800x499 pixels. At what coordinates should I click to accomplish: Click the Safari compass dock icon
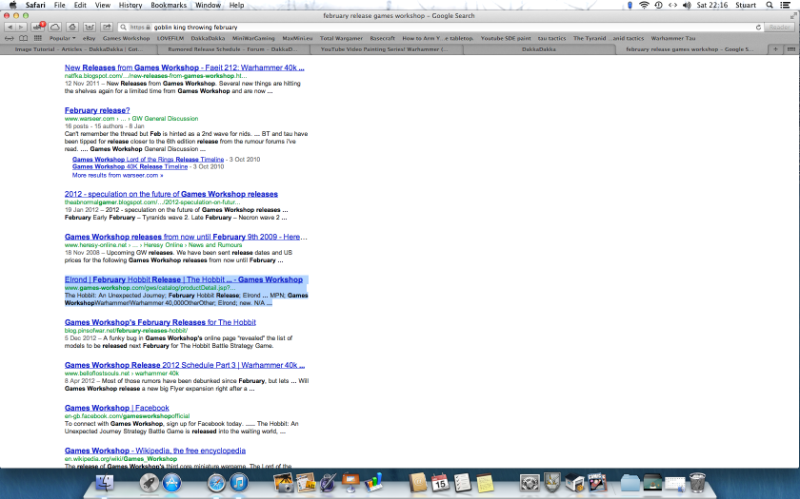[216, 482]
